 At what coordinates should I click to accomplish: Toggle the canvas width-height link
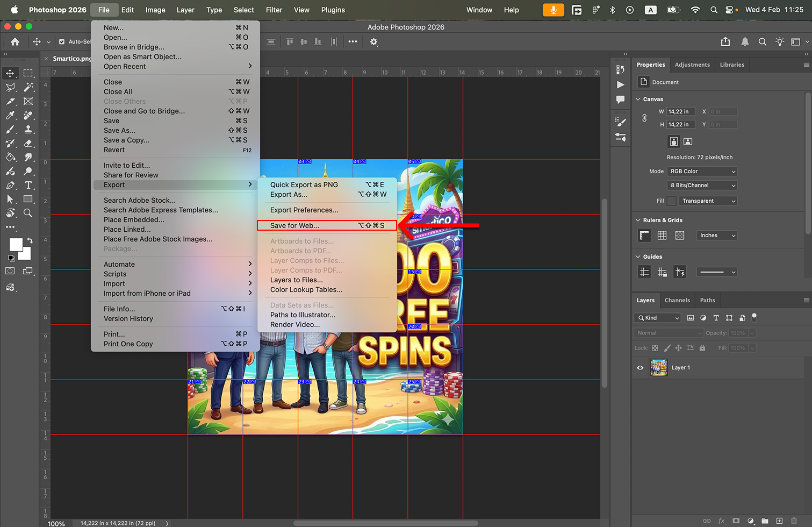(x=644, y=118)
